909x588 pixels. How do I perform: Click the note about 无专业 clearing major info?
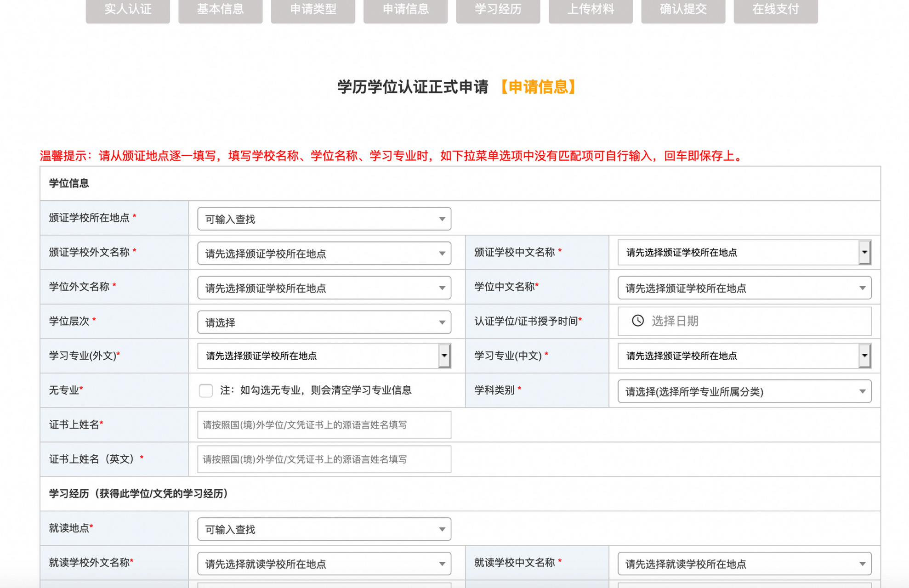point(316,390)
